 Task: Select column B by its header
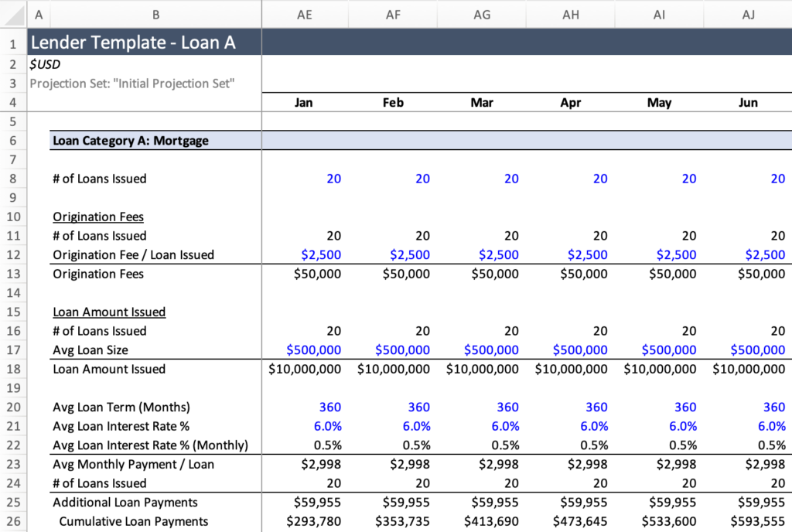click(155, 14)
